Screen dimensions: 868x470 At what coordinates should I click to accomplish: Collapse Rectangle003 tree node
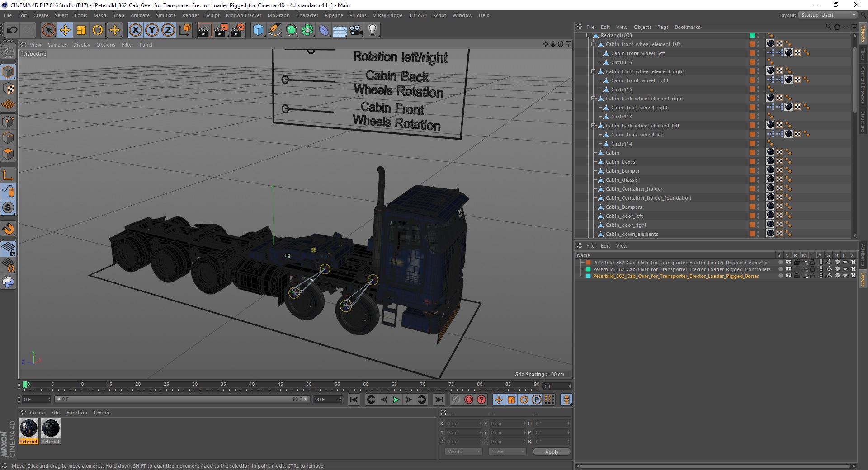tap(588, 35)
